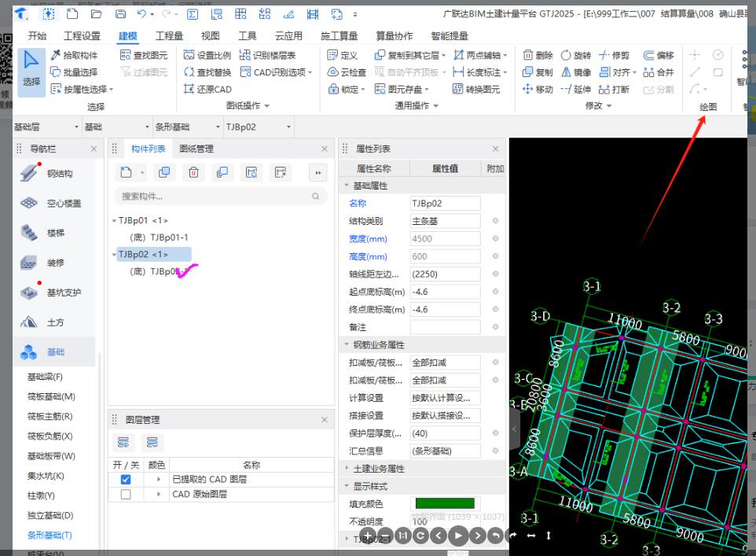Expand 土建业务属性 section
Screen dimensions: 756x556
347,468
